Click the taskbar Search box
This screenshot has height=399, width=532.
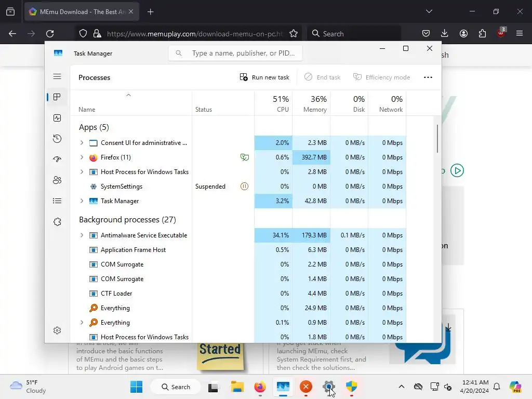coord(176,387)
